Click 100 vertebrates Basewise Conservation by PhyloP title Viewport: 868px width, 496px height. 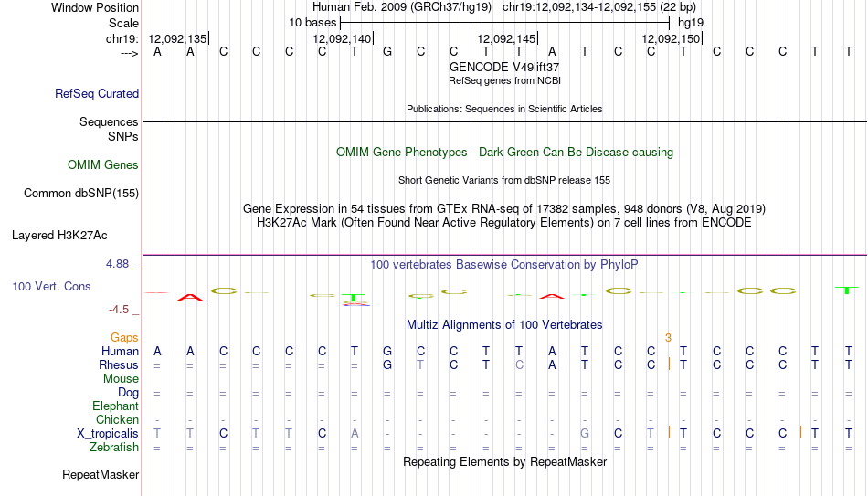point(504,265)
